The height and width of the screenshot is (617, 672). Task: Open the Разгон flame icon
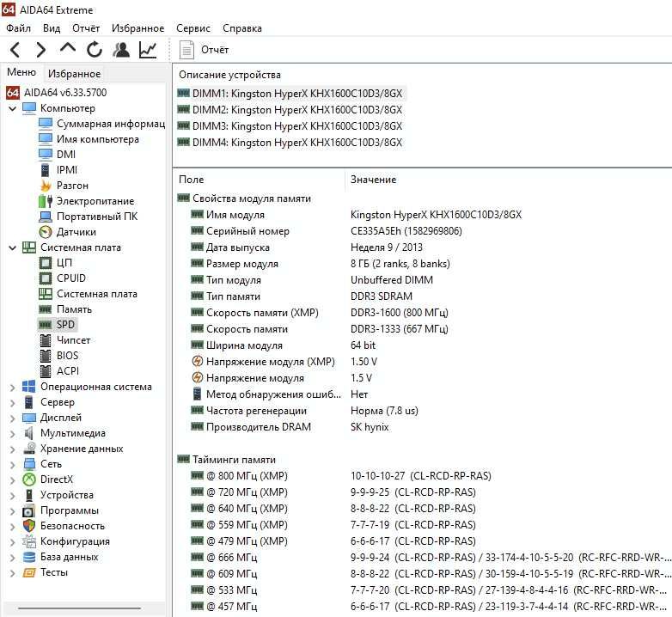(x=46, y=186)
